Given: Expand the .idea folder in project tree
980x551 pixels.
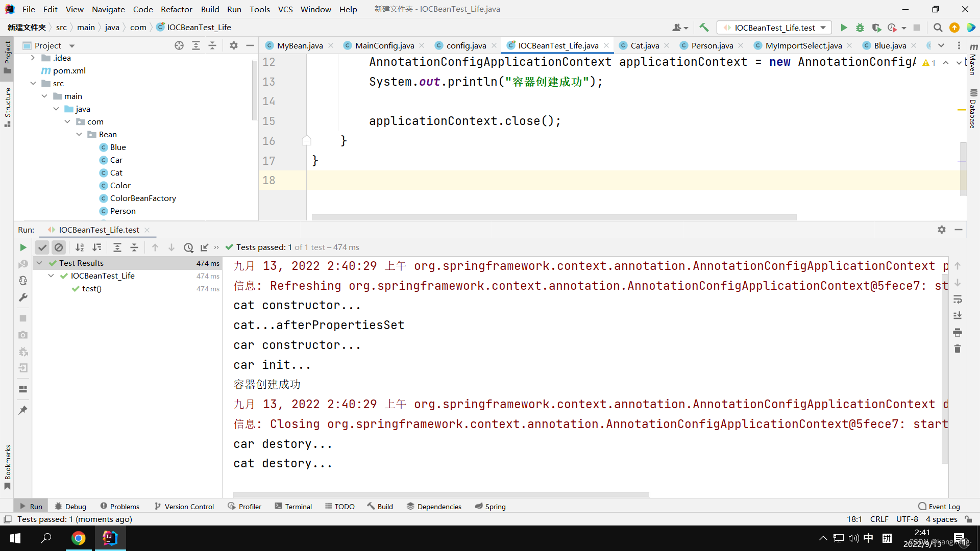Looking at the screenshot, I should coord(33,58).
